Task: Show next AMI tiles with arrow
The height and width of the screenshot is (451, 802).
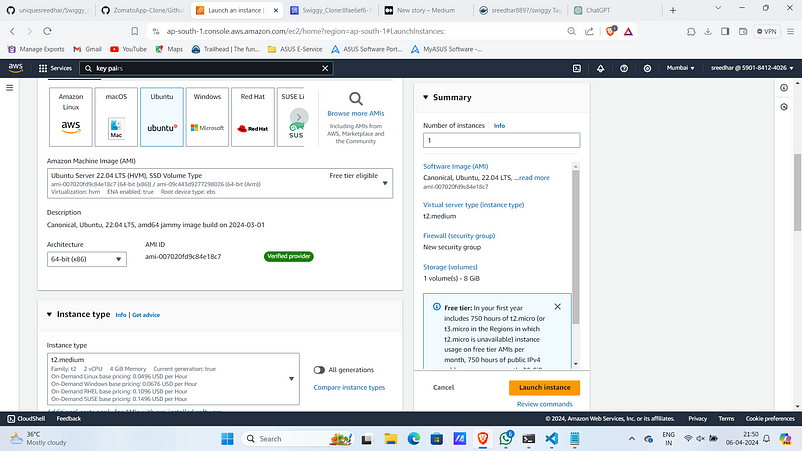Action: click(299, 117)
